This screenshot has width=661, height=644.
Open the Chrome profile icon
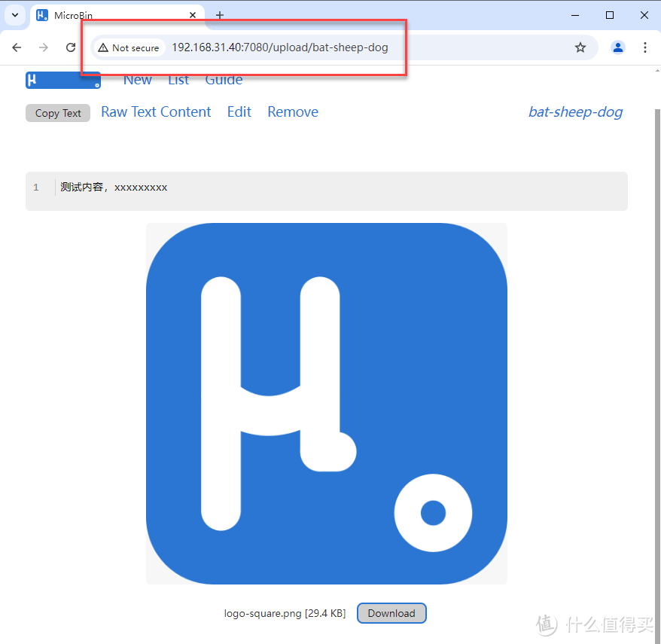pos(618,47)
